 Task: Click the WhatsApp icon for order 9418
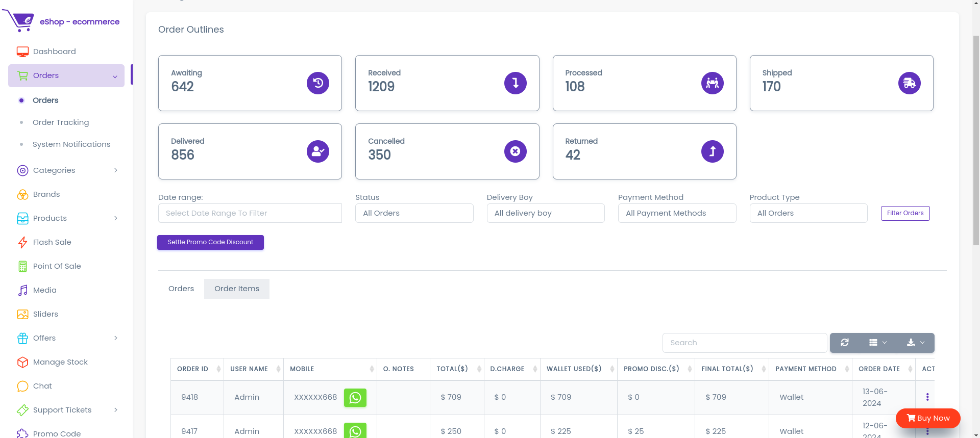355,398
